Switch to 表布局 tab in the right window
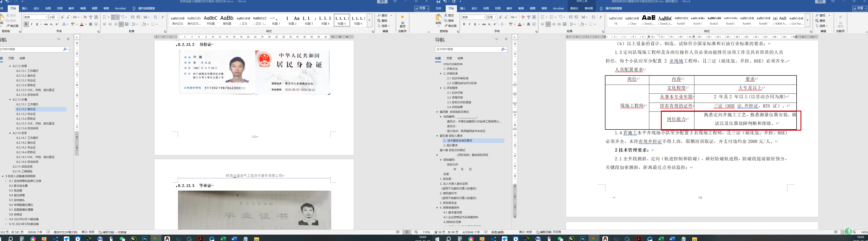 [x=589, y=8]
